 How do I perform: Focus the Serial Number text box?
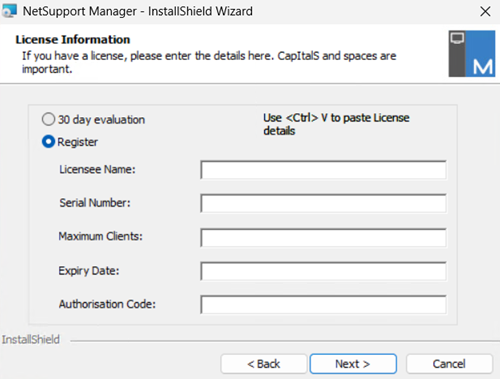tap(323, 203)
